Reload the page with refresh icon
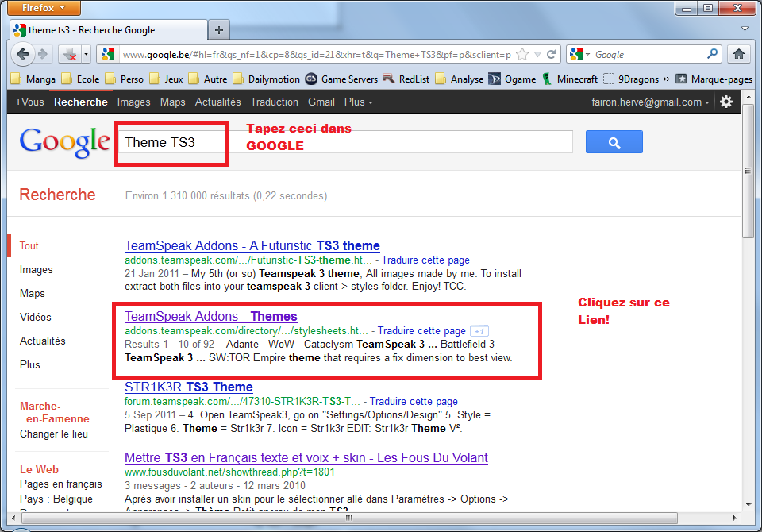Image resolution: width=762 pixels, height=532 pixels. [x=551, y=54]
